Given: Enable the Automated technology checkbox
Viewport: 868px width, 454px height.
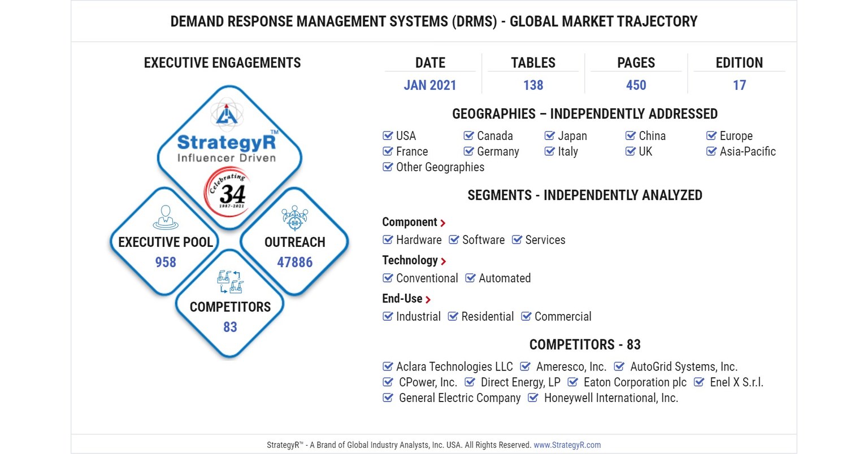Looking at the screenshot, I should pos(470,278).
